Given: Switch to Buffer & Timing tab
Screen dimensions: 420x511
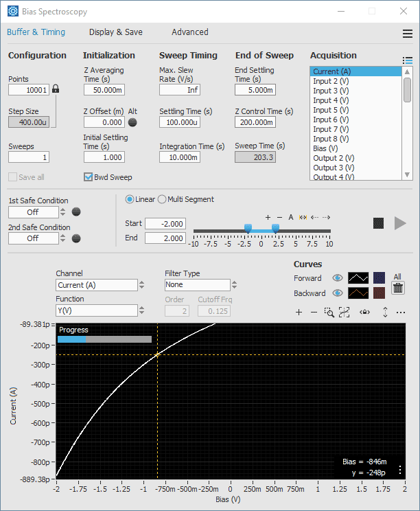Looking at the screenshot, I should [x=36, y=32].
